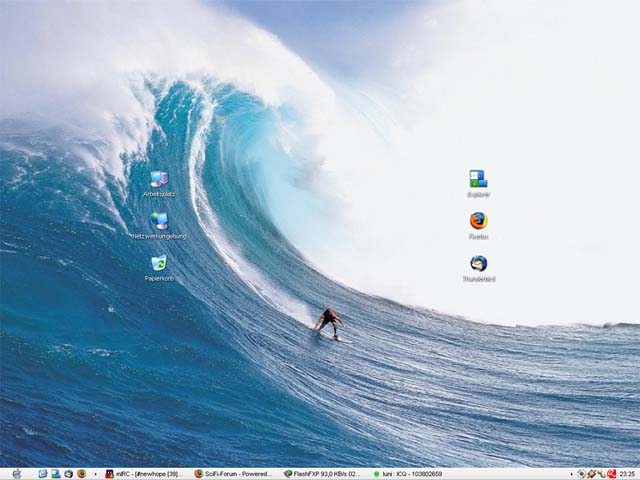Click the first system tray icon

[582, 474]
